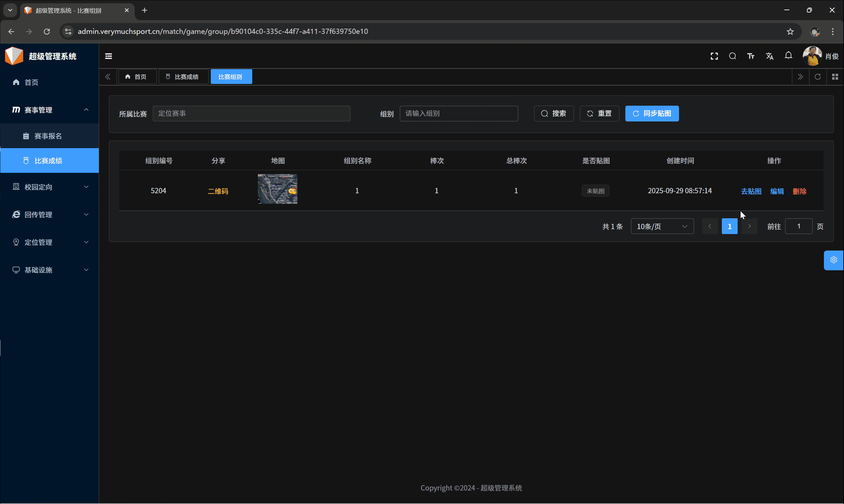Click the 去贴图 link in row 5204
The image size is (844, 504).
pos(751,191)
